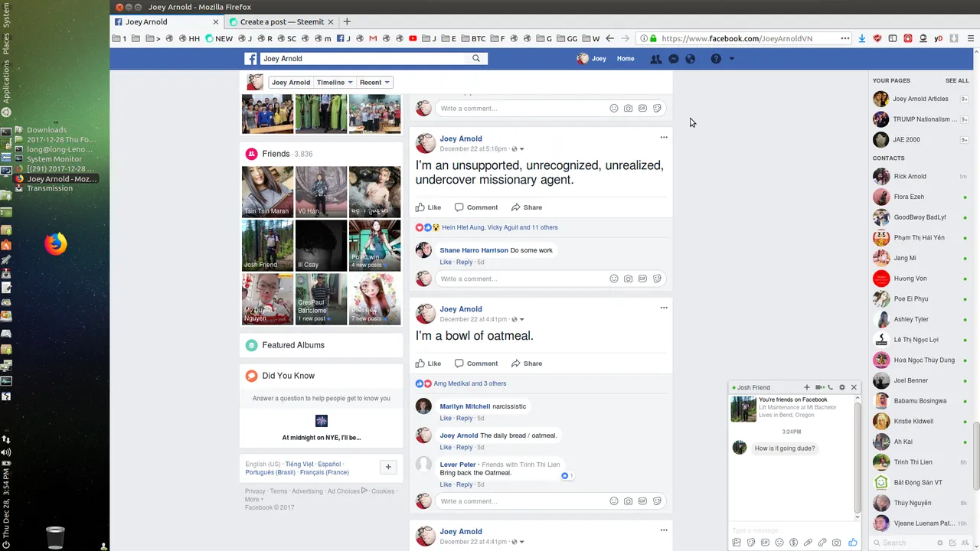Open the Timeline dropdown on profile bar
This screenshot has width=980, height=551.
(x=335, y=83)
